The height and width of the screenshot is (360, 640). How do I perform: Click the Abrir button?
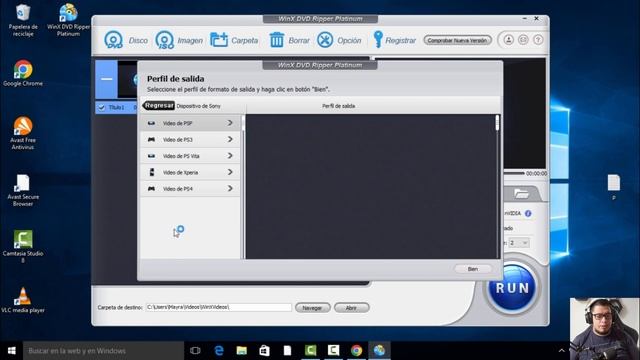[x=351, y=308]
